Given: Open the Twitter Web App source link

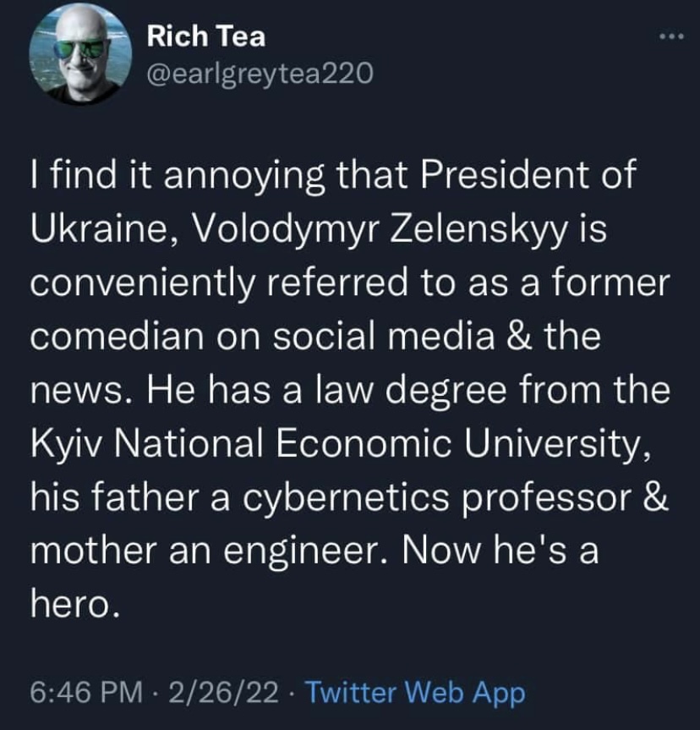Looking at the screenshot, I should point(413,693).
